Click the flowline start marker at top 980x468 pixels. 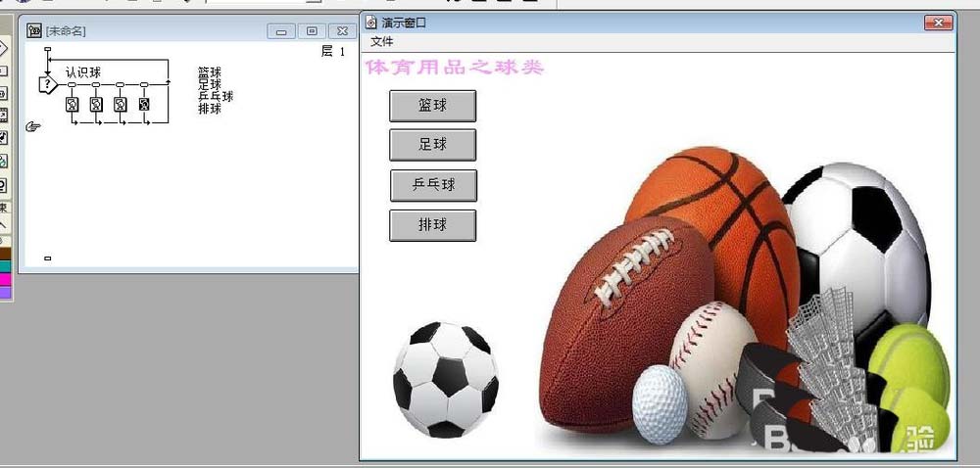(x=47, y=49)
